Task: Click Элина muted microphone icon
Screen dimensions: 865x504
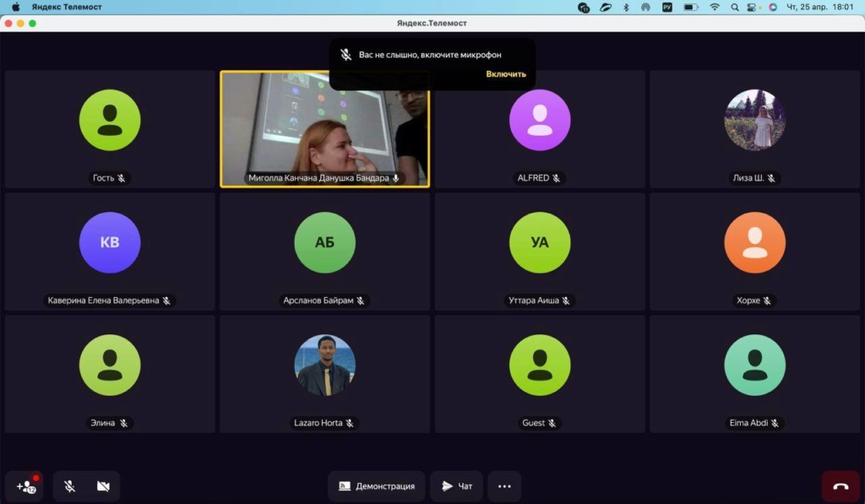Action: click(x=123, y=423)
